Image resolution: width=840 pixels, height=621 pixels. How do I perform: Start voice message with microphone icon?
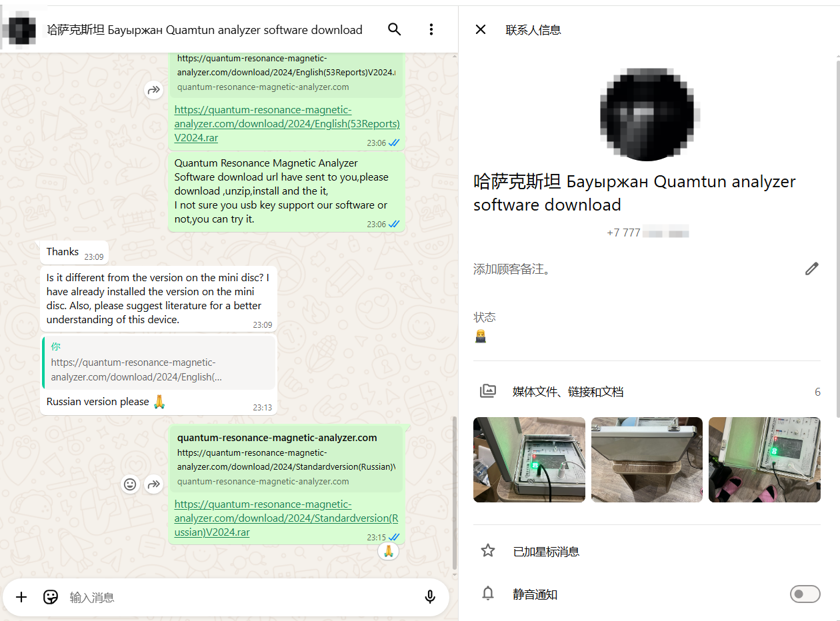coord(430,597)
